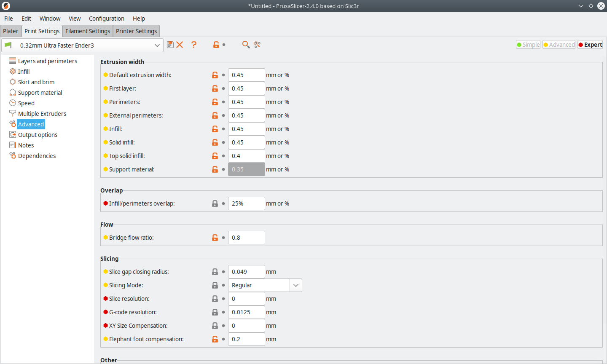
Task: Click the Infill/perimeters overlap 25% field
Action: pos(247,203)
